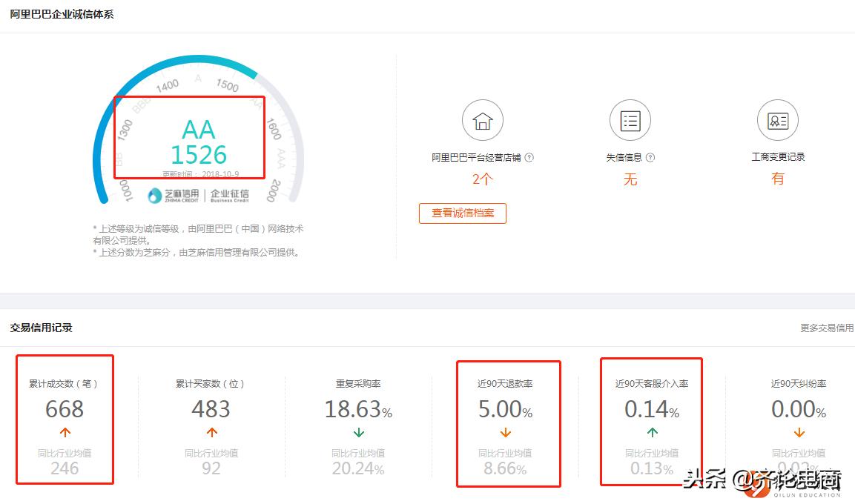Screen dimensions: 855x504
Task: Click the down arrow under 重复采购率
Action: tap(360, 434)
